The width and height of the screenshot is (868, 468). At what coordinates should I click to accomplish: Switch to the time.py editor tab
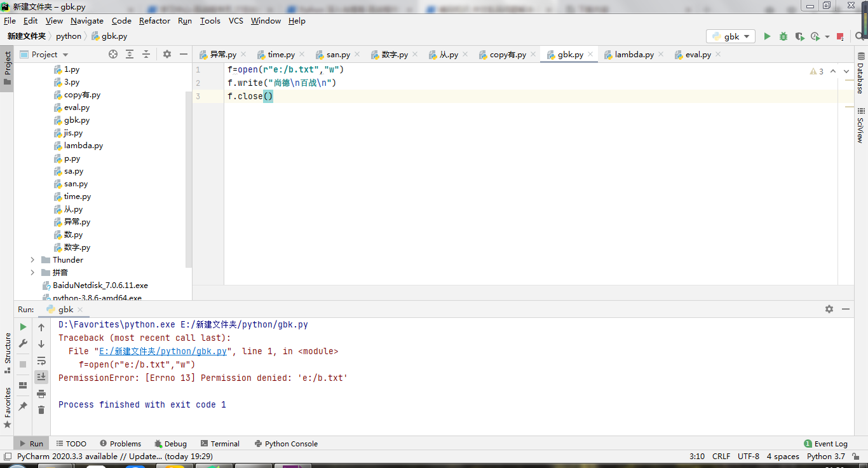click(281, 55)
